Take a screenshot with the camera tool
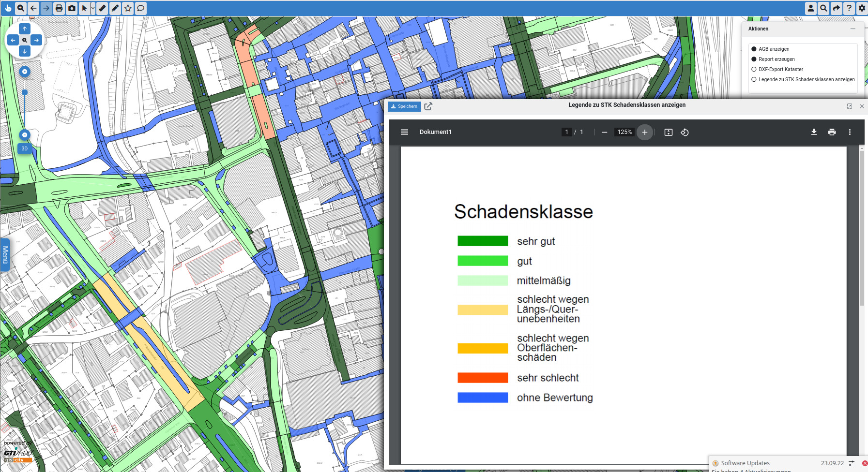The image size is (868, 472). (x=71, y=8)
